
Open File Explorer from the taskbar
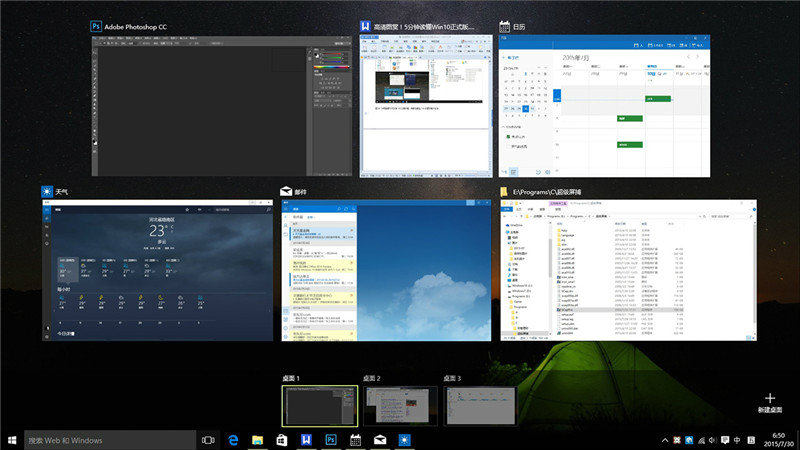tap(258, 440)
